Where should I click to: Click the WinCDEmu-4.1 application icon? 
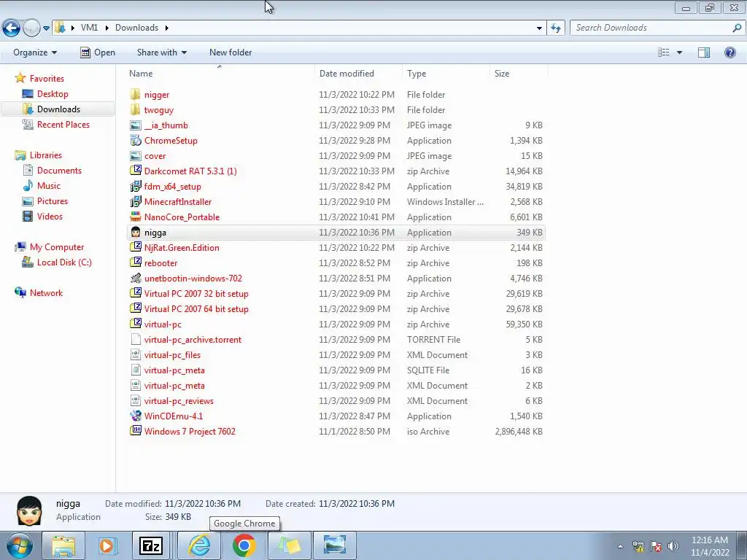pyautogui.click(x=136, y=416)
